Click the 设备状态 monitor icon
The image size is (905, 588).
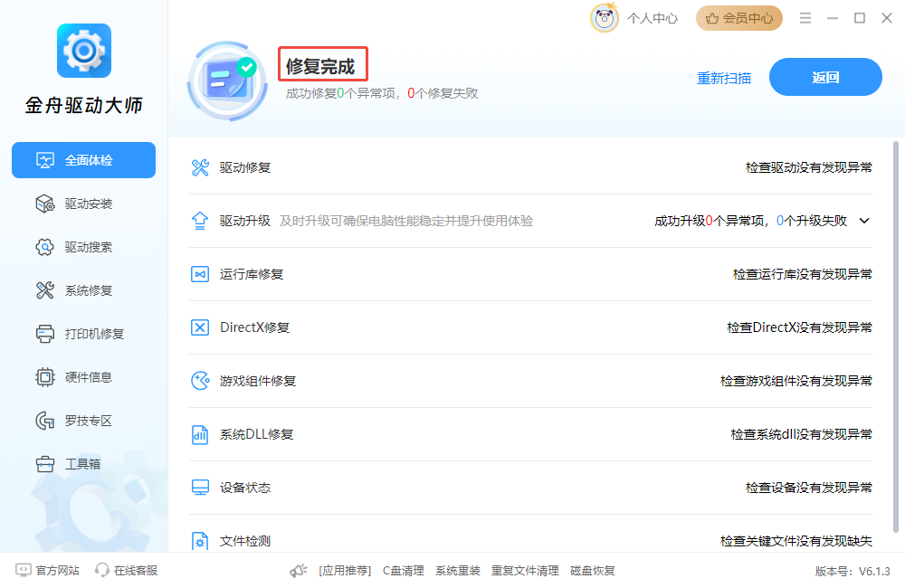pyautogui.click(x=200, y=488)
